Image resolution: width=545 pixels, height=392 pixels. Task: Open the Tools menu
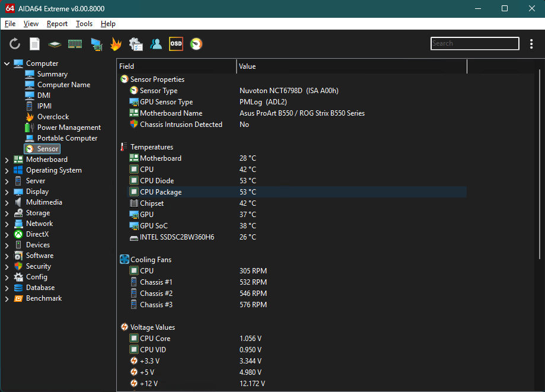[x=84, y=24]
